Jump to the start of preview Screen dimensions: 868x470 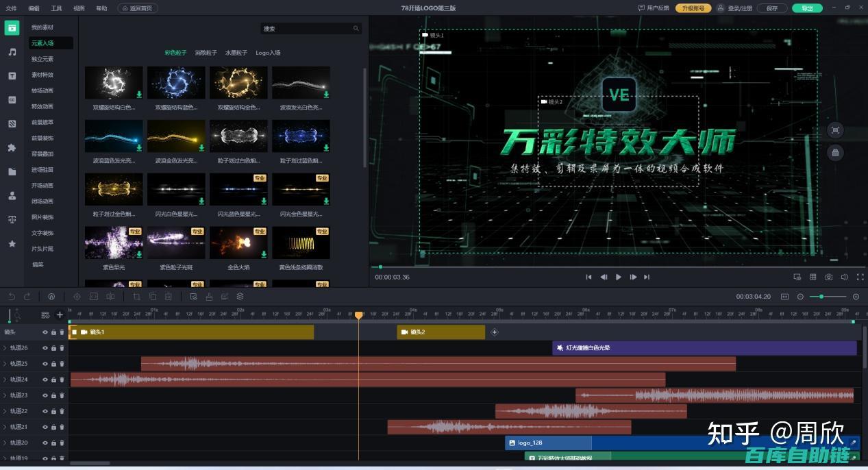coord(588,277)
